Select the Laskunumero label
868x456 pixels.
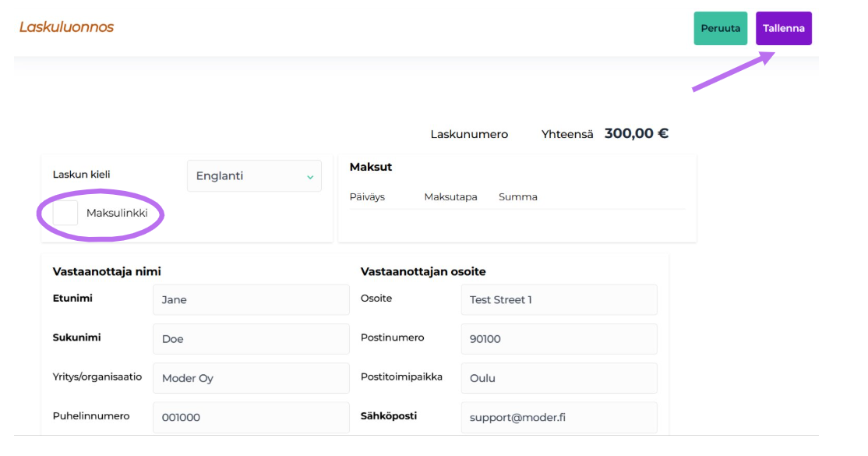(x=468, y=133)
